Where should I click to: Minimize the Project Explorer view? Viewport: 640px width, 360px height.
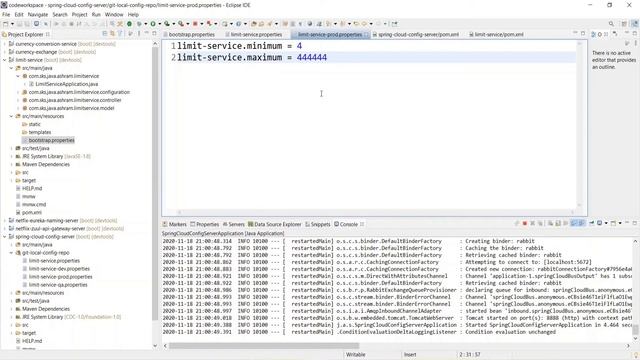[x=147, y=34]
